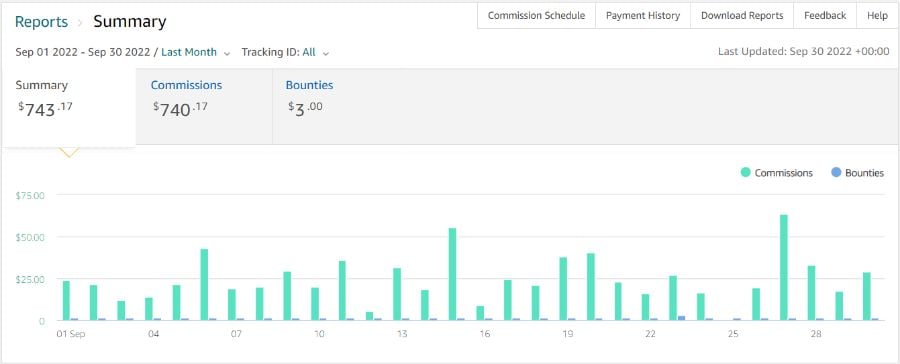Open the Tracking ID chevron dropdown

325,53
